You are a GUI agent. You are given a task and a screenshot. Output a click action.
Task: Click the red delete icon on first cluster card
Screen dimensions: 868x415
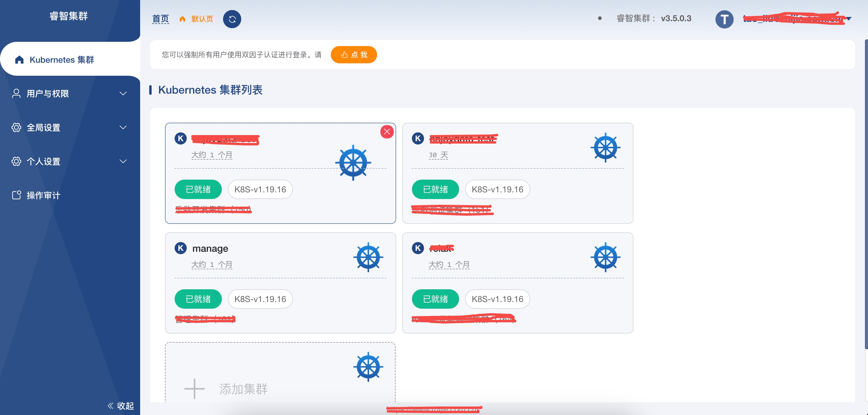387,131
